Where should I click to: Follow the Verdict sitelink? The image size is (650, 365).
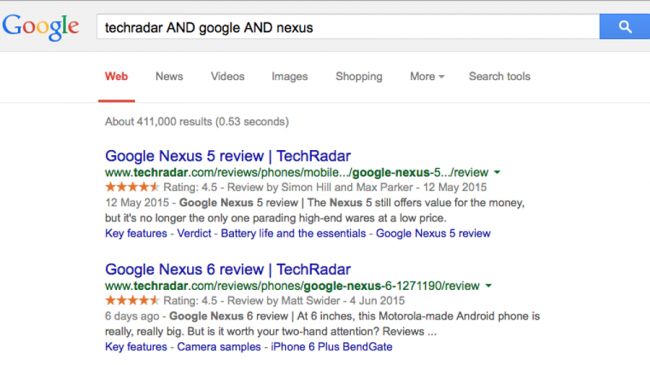tap(194, 233)
